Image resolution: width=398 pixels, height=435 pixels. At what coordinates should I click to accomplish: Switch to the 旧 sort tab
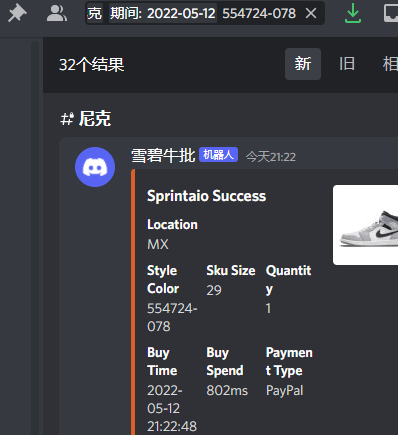tap(347, 64)
